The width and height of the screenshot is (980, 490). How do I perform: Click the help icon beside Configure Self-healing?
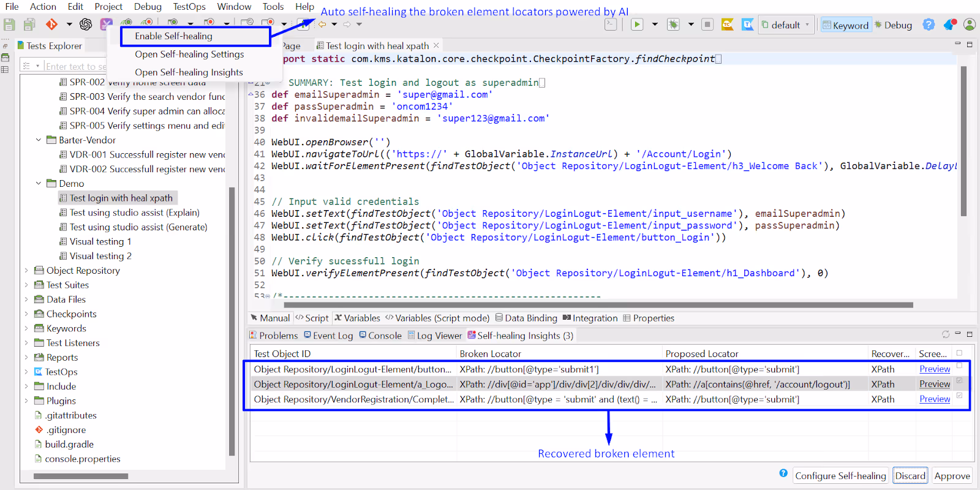click(x=783, y=473)
